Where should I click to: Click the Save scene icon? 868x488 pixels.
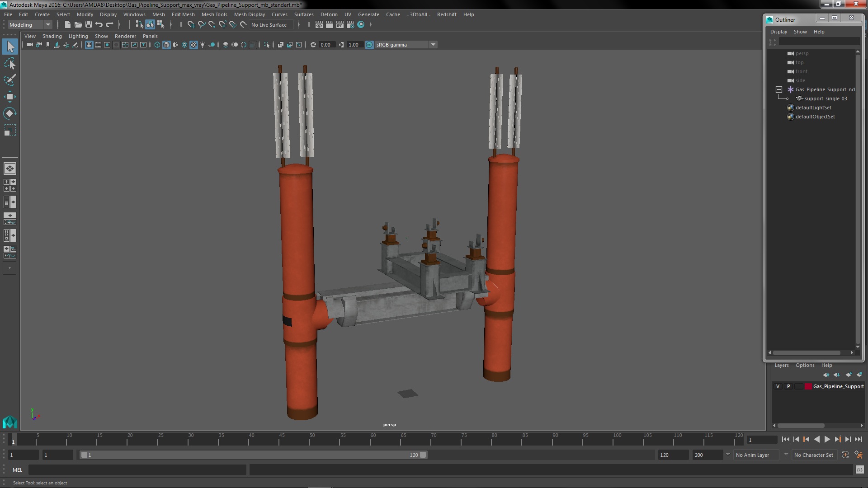(x=89, y=25)
